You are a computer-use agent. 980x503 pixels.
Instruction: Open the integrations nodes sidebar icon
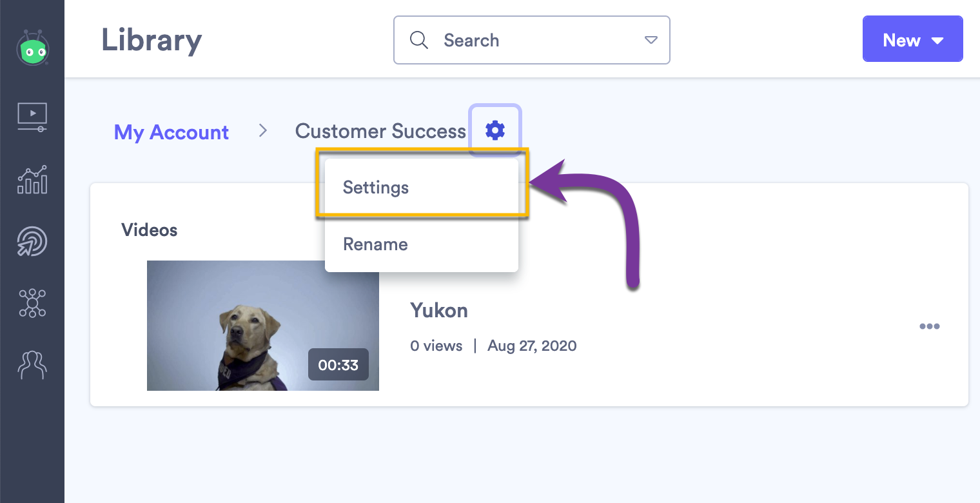pyautogui.click(x=32, y=302)
